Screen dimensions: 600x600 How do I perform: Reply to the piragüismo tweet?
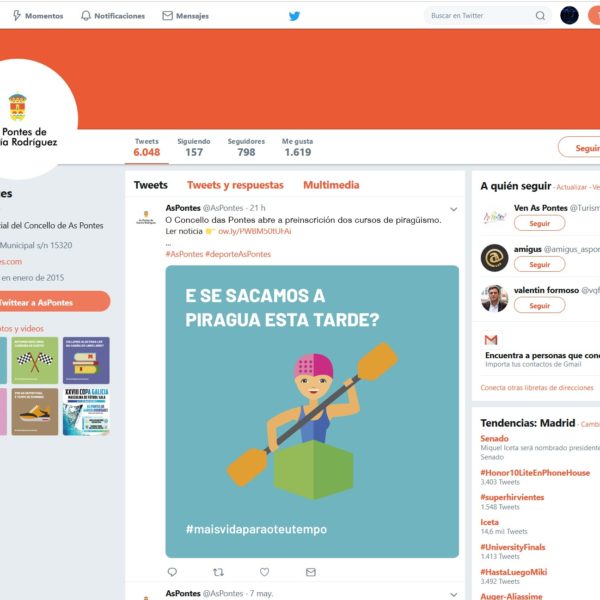point(172,572)
